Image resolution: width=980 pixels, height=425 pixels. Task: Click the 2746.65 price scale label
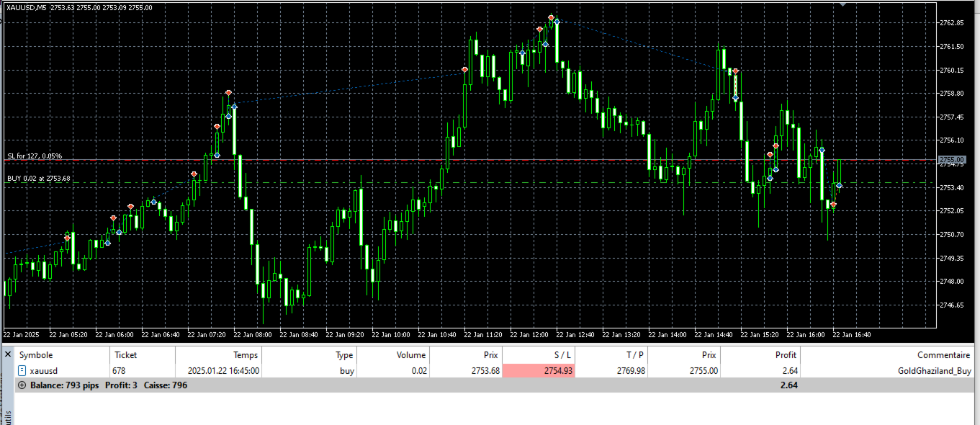[x=952, y=305]
